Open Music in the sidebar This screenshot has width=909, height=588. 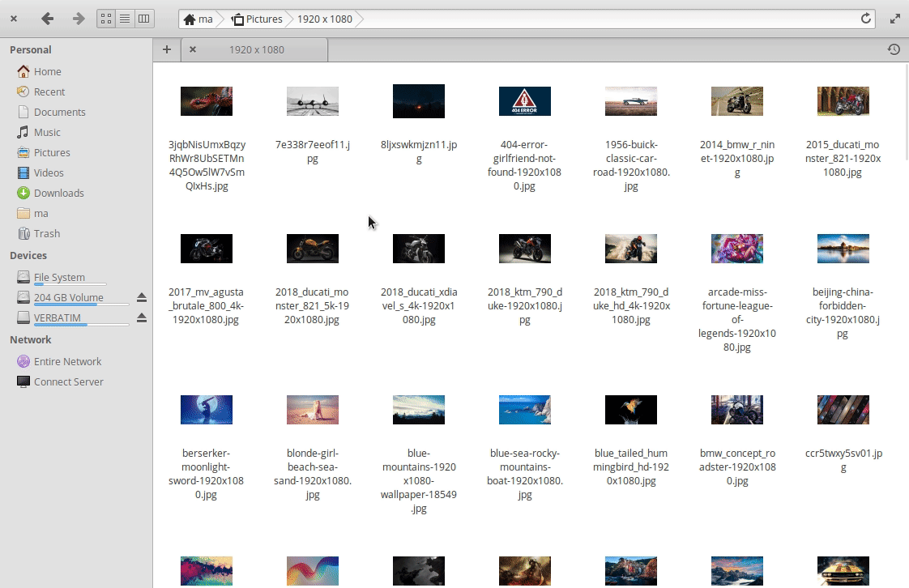[39, 133]
